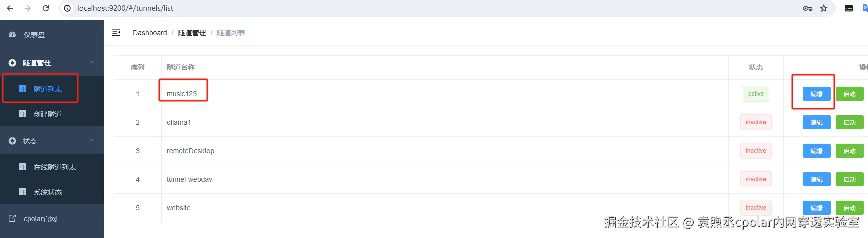Select 在线隧道列表 in the sidebar
The height and width of the screenshot is (238, 868).
(54, 167)
